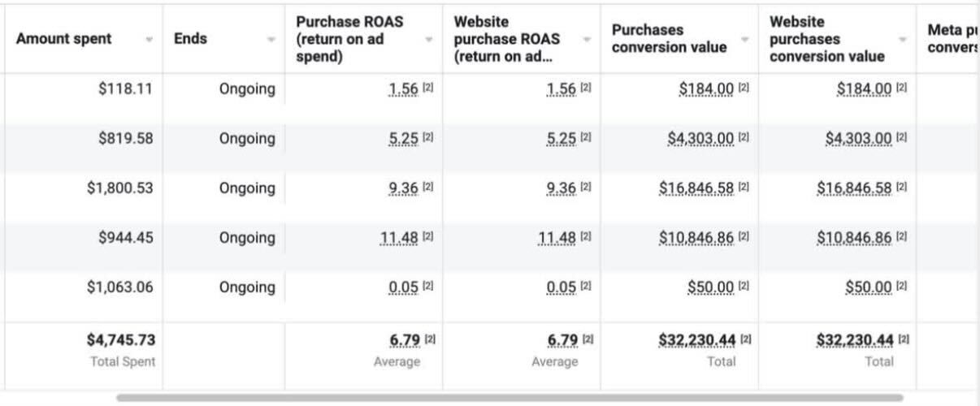Screen dimensions: 980x406
Task: Click footnote [2] beside $16,846.58 in Website purchases column
Action: pos(902,188)
